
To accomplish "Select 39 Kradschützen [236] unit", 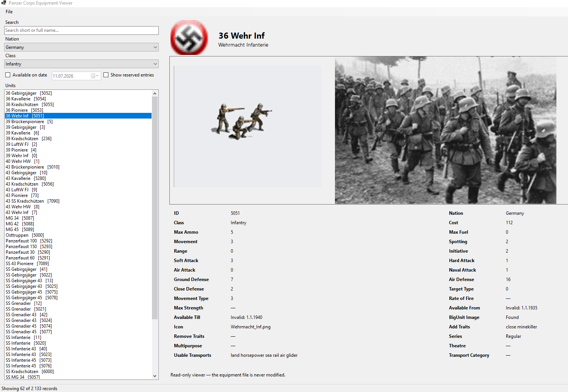I will (78, 139).
